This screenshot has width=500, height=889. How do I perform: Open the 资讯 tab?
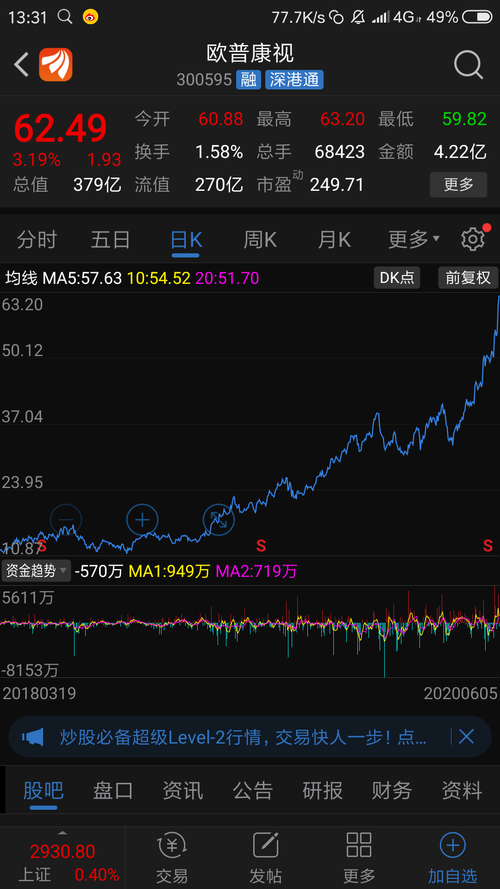click(x=183, y=790)
